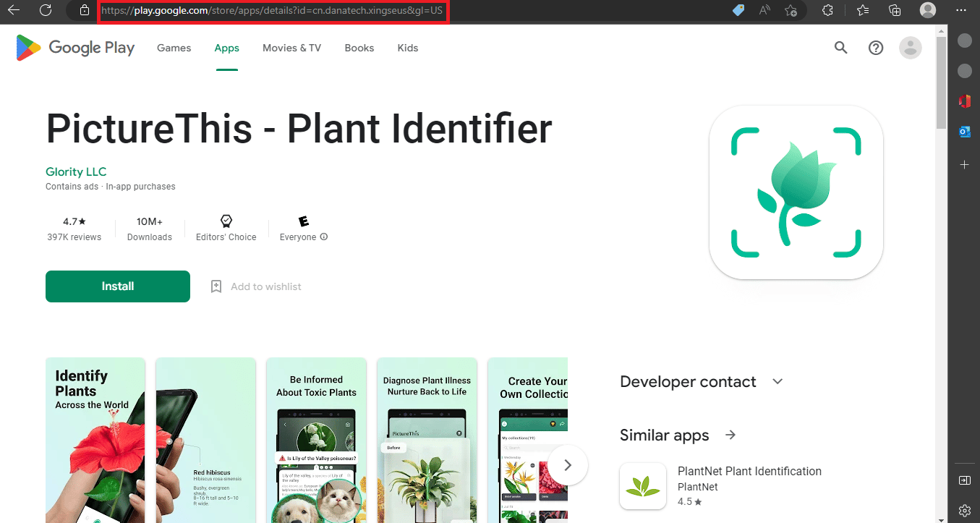Viewport: 980px width, 523px height.
Task: Show next screenshots with the carousel arrow
Action: (x=568, y=465)
